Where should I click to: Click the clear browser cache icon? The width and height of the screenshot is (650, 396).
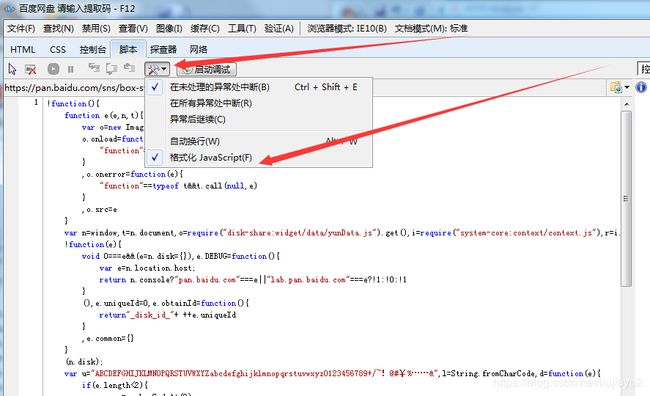point(30,69)
